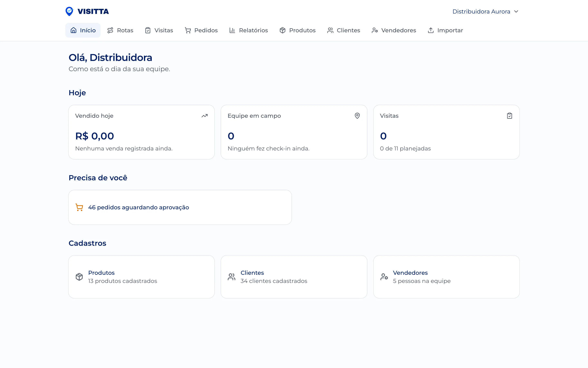588x368 pixels.
Task: Click the Visitta map-pin logo icon
Action: tap(69, 11)
